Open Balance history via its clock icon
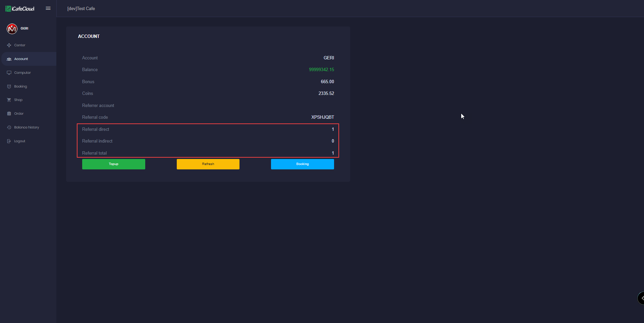644x323 pixels. (x=9, y=127)
